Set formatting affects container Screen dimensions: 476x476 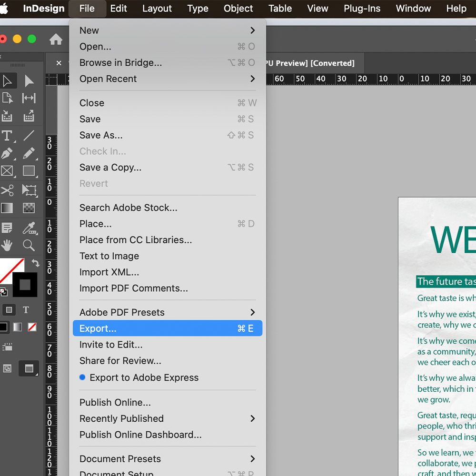tap(9, 310)
